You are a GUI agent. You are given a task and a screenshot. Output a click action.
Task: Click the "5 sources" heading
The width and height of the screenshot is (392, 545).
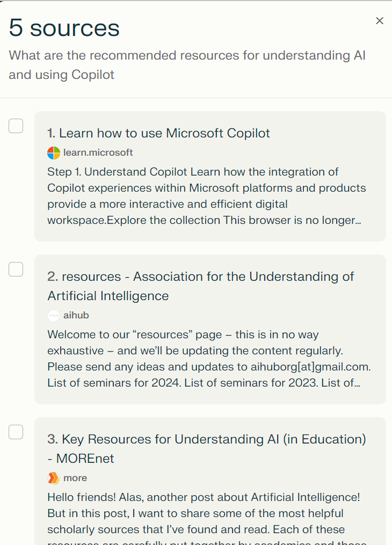(x=64, y=28)
